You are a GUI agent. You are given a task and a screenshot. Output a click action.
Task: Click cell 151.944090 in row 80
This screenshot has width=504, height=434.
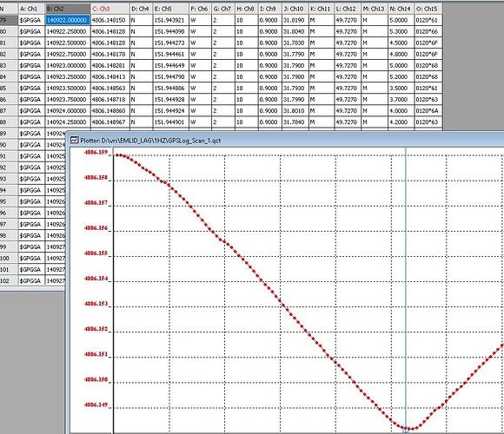point(170,31)
